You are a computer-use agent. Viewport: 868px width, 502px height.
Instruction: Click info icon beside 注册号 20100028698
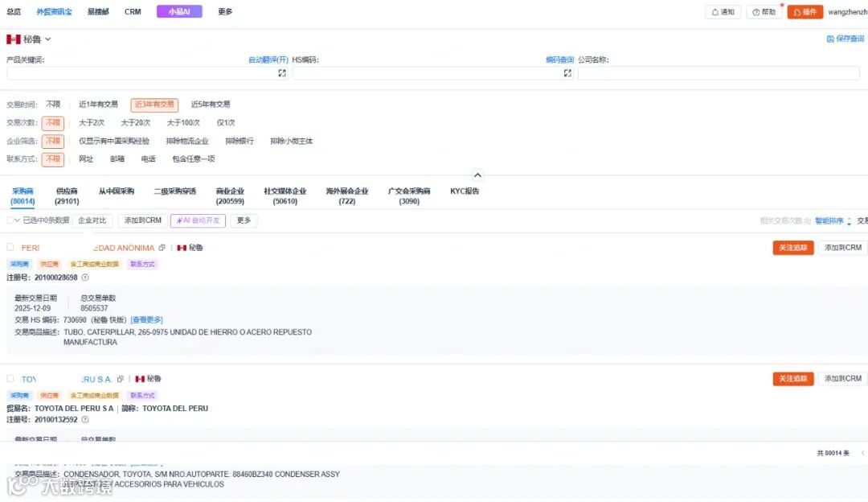pos(84,278)
